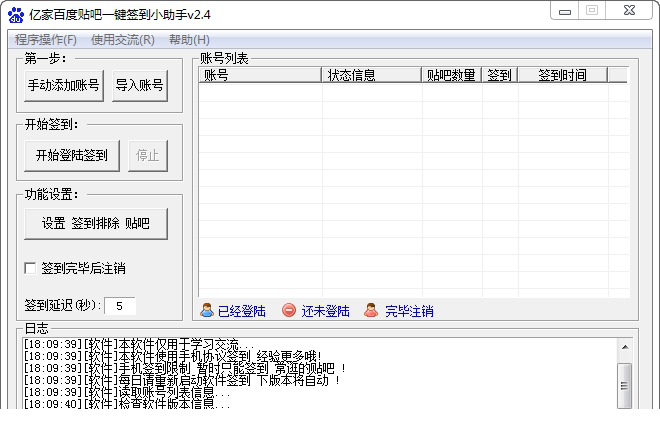Sort by the 签到时间 column header
660x425 pixels.
click(563, 75)
